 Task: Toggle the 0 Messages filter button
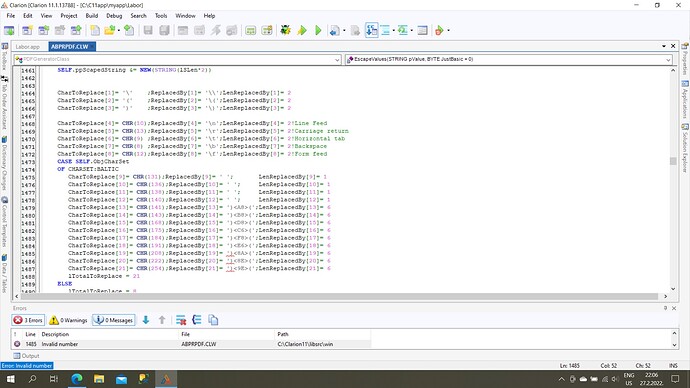point(114,320)
